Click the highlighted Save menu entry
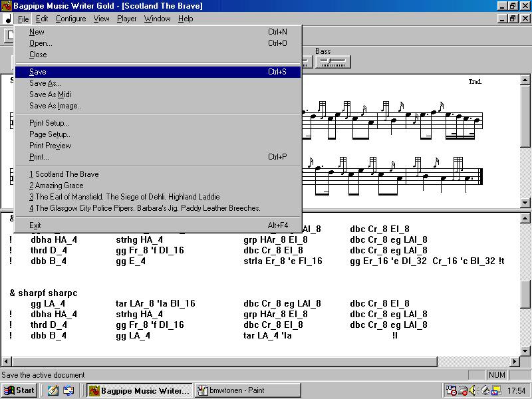Screen dimensions: 532x399 pyautogui.click(x=158, y=72)
